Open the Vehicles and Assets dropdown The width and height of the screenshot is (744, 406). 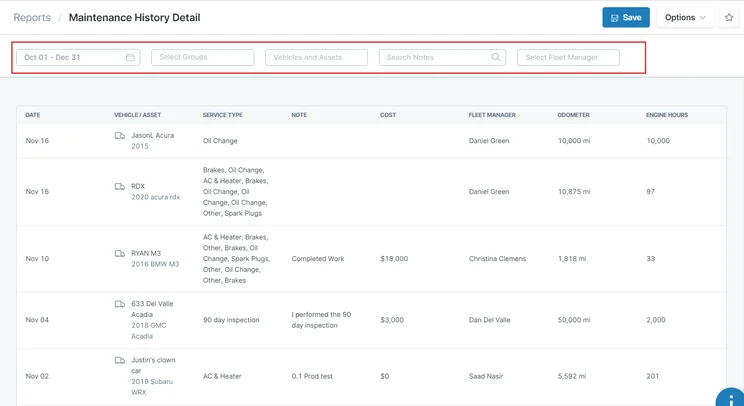tap(316, 57)
